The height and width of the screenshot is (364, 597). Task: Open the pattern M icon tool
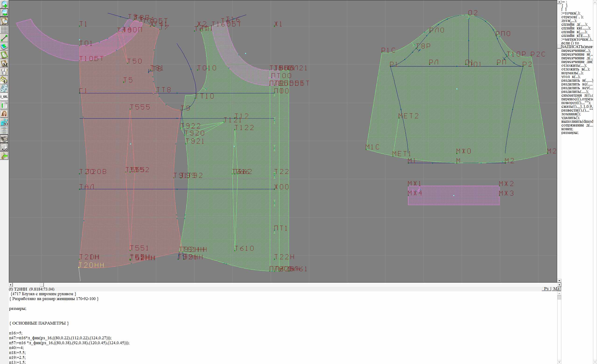4,63
